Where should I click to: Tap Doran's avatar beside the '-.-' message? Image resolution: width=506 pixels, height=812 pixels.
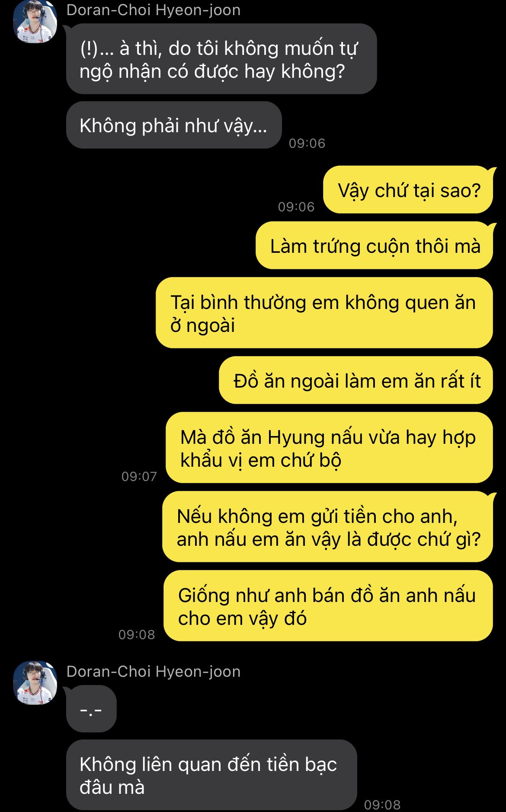[35, 682]
